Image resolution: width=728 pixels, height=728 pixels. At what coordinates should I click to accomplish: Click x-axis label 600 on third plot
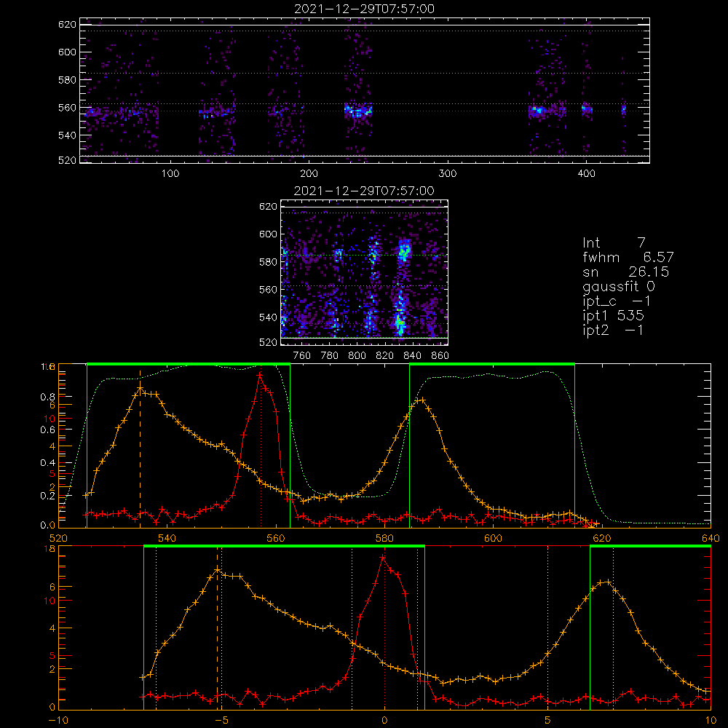pyautogui.click(x=493, y=539)
